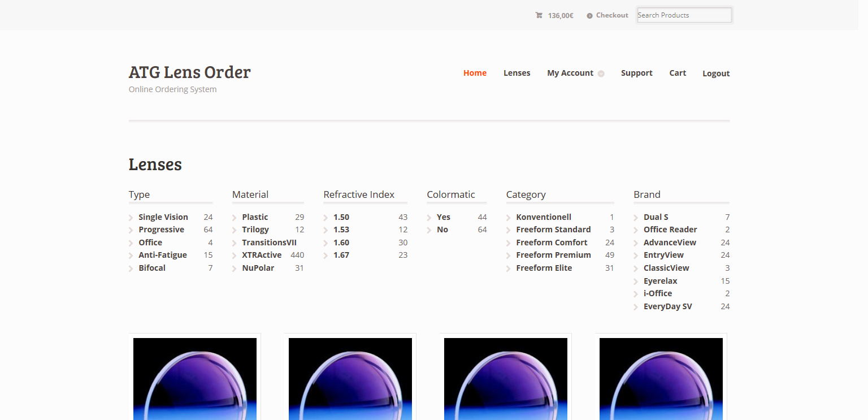The image size is (868, 420).
Task: Click the chevron icon beside Single Vision
Action: point(132,218)
